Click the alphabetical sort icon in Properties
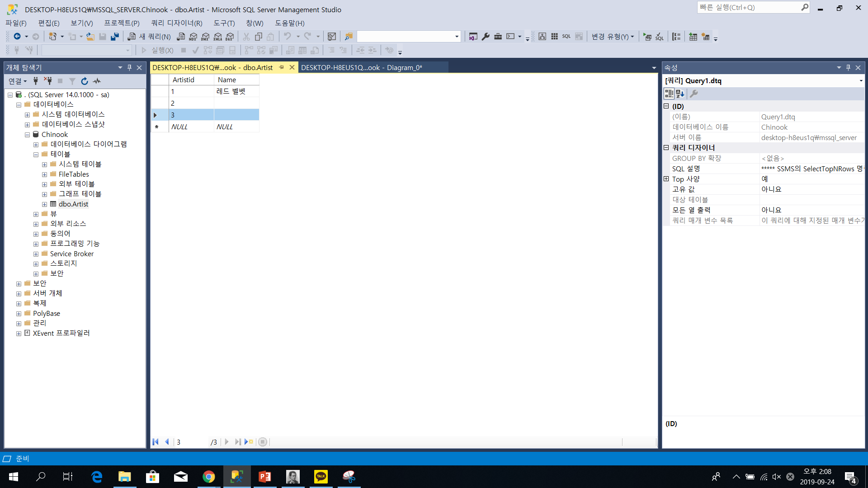Image resolution: width=868 pixels, height=488 pixels. [680, 94]
